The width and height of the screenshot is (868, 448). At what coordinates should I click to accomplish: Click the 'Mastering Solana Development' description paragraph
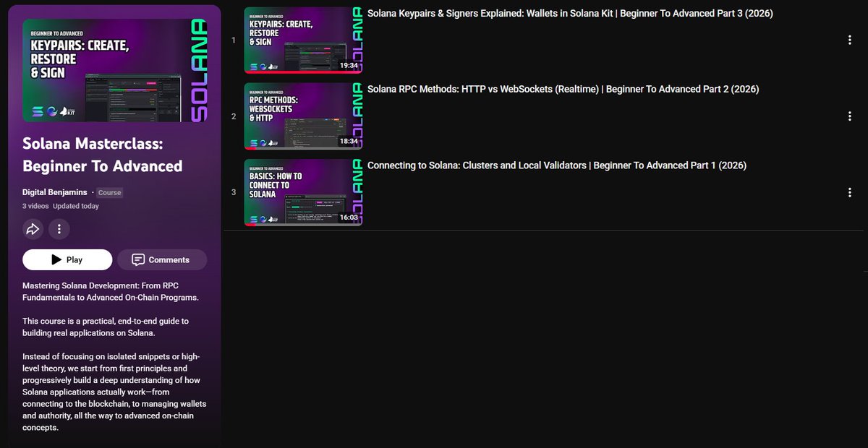111,291
